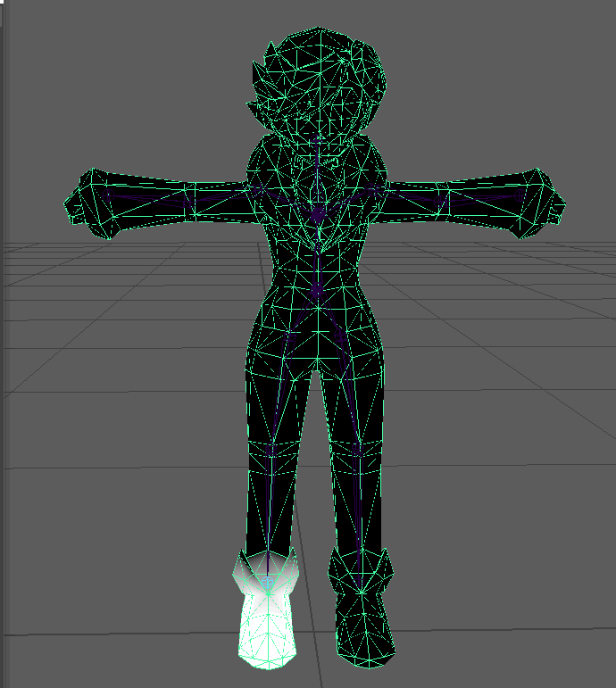This screenshot has width=616, height=688.
Task: Click the wrist joint in the screen-right hand
Action: [x=520, y=195]
